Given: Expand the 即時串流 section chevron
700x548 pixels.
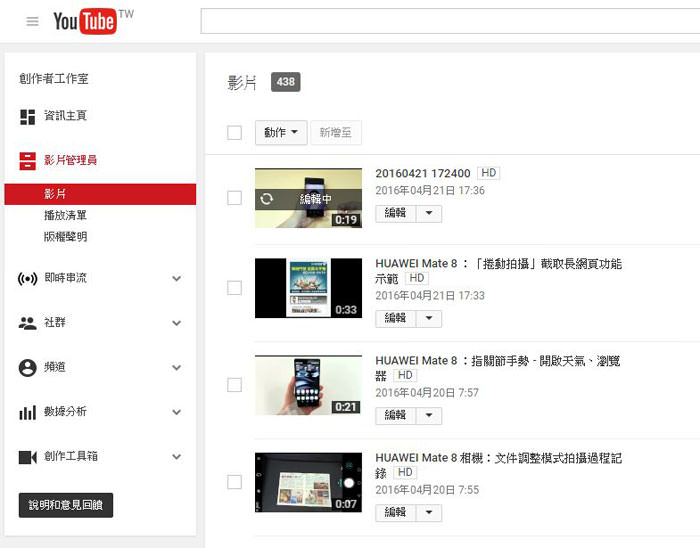Looking at the screenshot, I should click(x=177, y=279).
